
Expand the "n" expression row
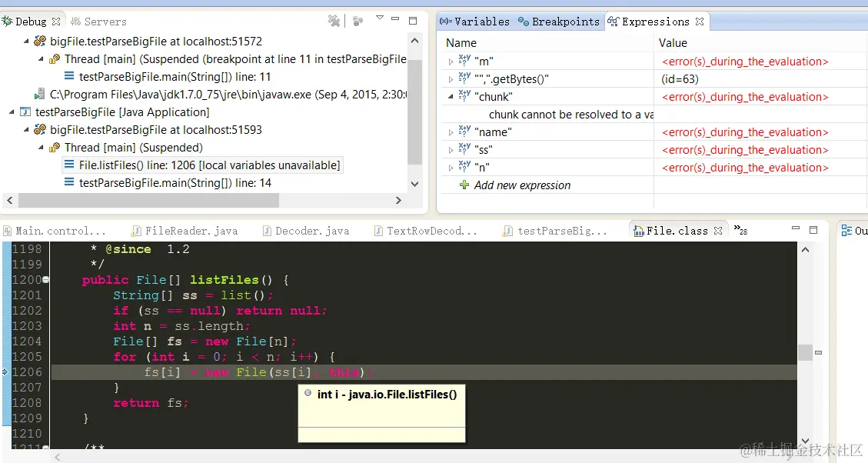click(x=451, y=168)
